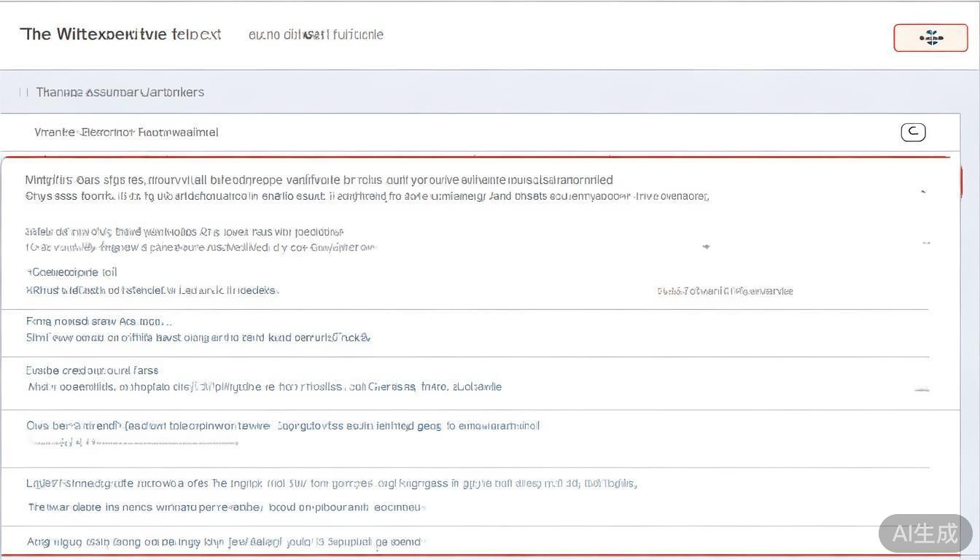980x560 pixels.
Task: Open the bottom entry starting with 'Atrg'
Action: click(x=223, y=542)
